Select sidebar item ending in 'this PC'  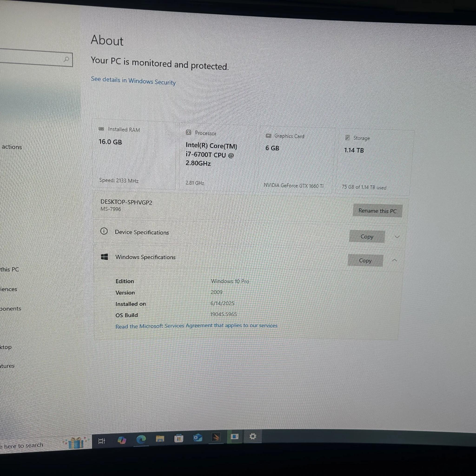[10, 269]
